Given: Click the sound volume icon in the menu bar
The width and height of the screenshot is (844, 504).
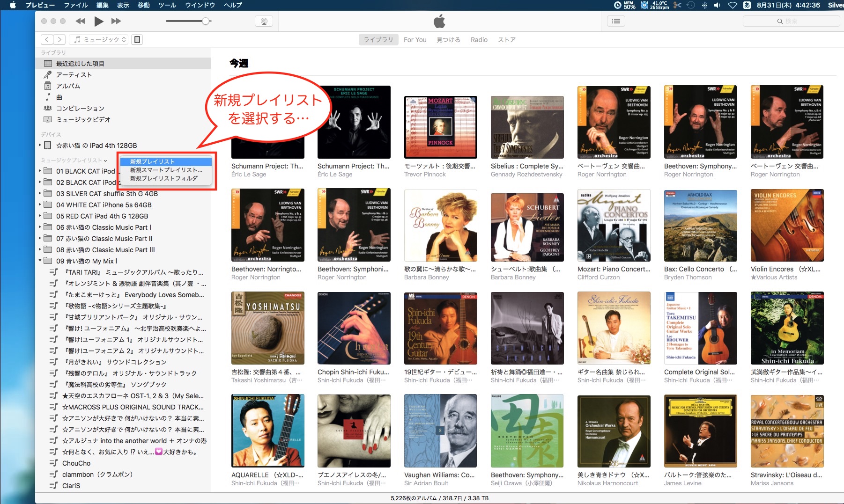Looking at the screenshot, I should click(x=717, y=5).
